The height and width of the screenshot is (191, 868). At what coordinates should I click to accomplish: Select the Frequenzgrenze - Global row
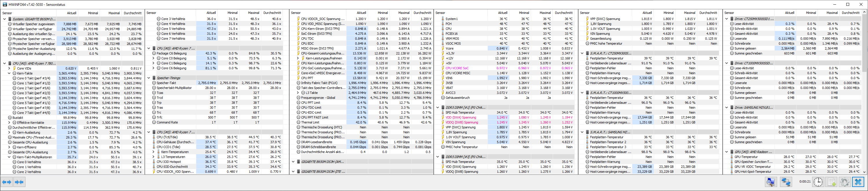pyautogui.click(x=362, y=98)
